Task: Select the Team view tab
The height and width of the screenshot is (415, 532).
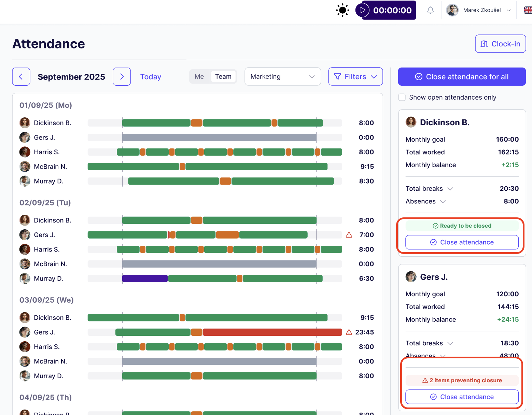Action: (x=223, y=76)
